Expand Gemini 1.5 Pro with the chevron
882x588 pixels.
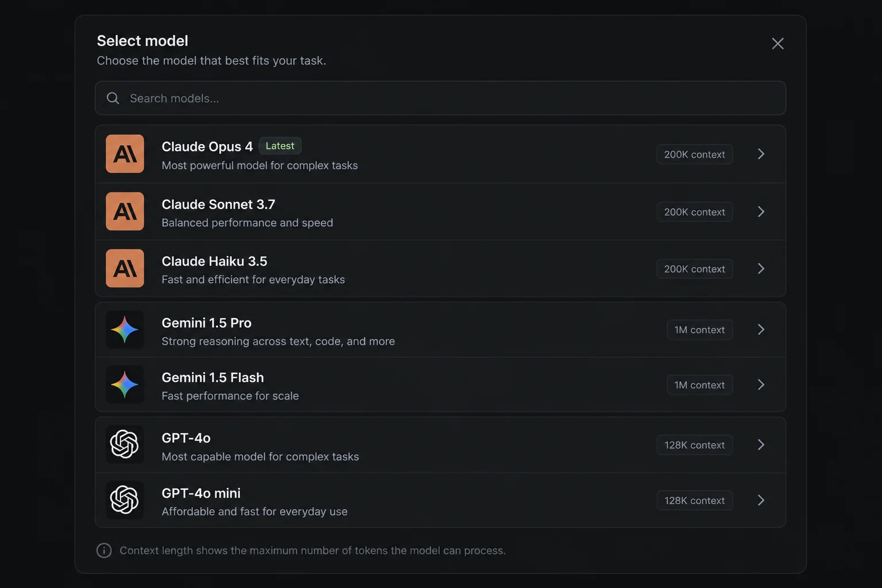(x=761, y=330)
